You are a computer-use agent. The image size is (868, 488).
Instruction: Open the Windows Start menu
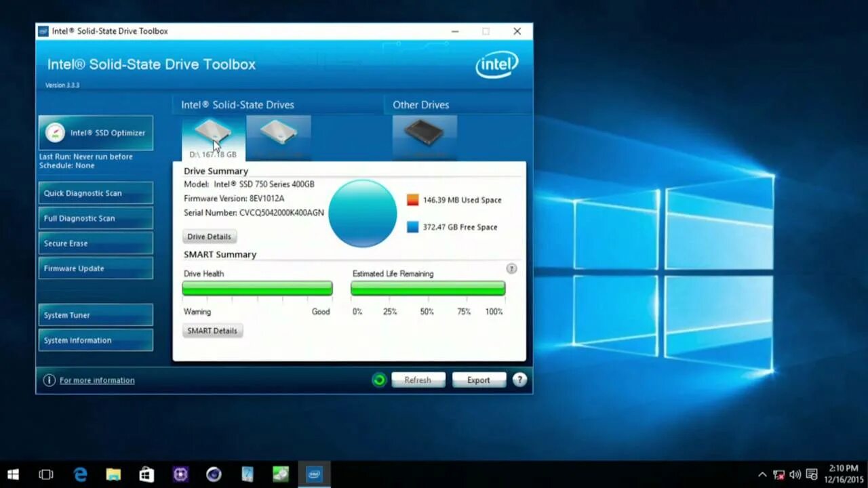(x=13, y=474)
